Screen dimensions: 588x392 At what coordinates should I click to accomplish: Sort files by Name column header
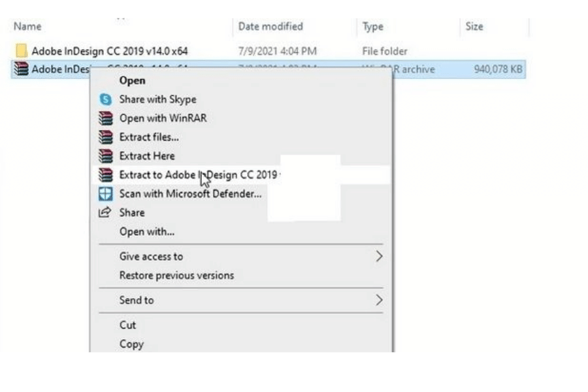click(x=27, y=27)
